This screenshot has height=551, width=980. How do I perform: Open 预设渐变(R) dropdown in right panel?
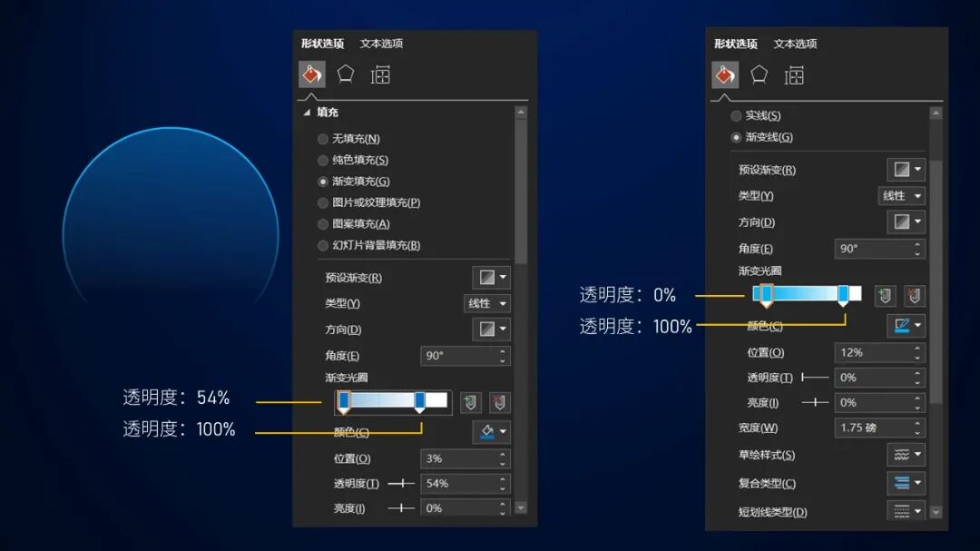point(906,170)
